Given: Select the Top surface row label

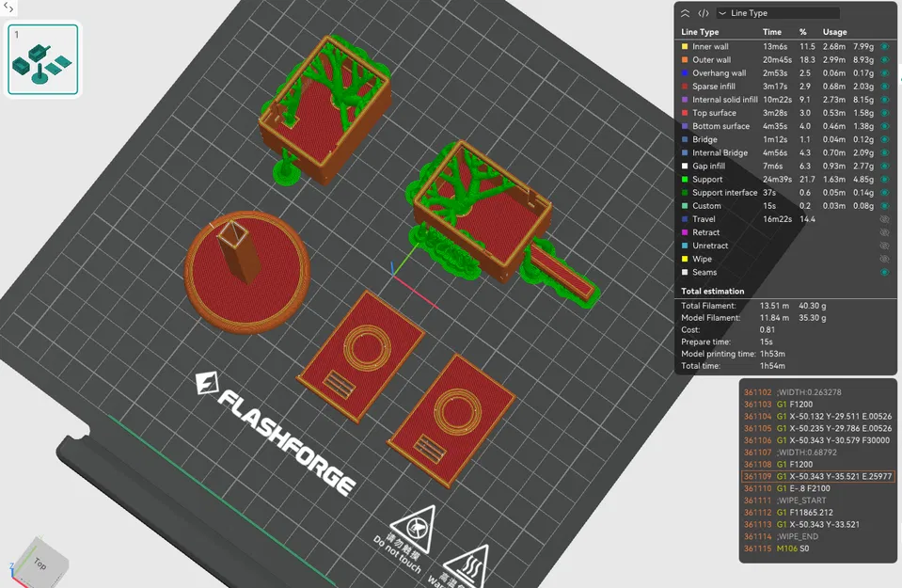Looking at the screenshot, I should tap(714, 113).
